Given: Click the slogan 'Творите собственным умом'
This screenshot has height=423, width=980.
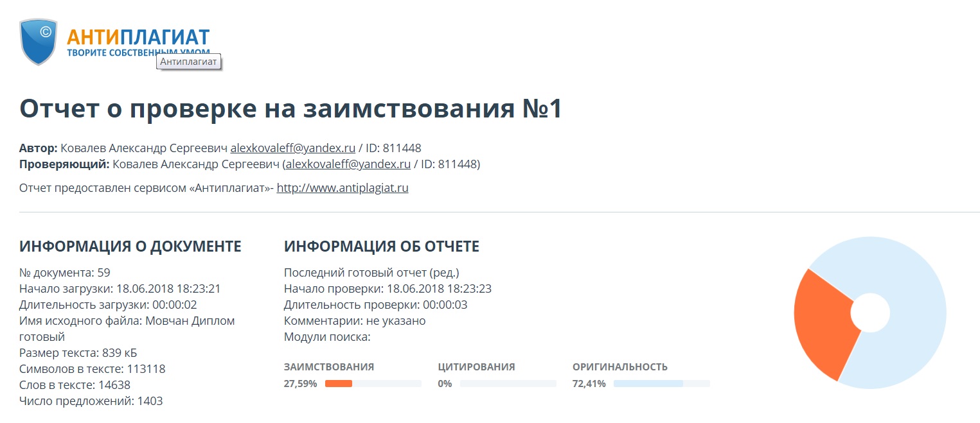Looking at the screenshot, I should pos(109,53).
